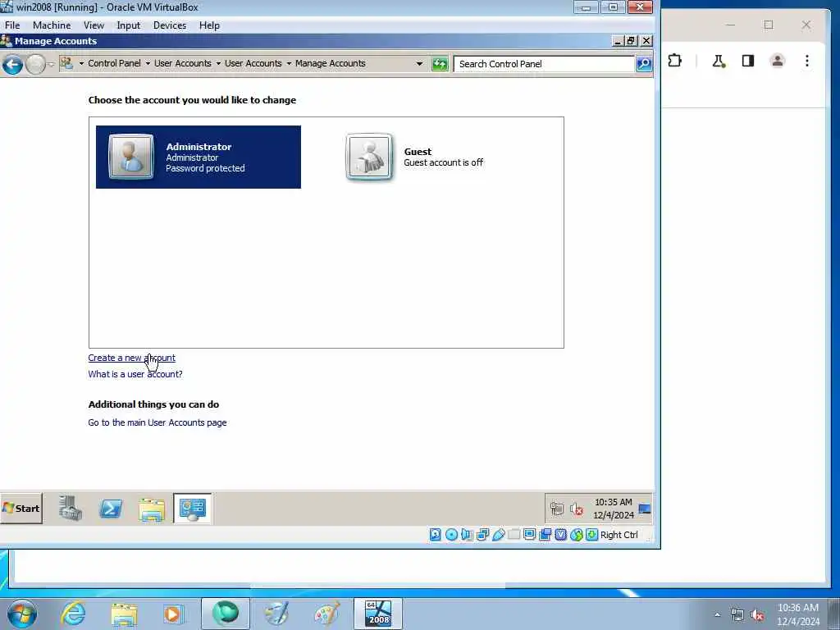The height and width of the screenshot is (630, 840).
Task: Click Control Panel button in guest taskbar
Action: click(192, 509)
